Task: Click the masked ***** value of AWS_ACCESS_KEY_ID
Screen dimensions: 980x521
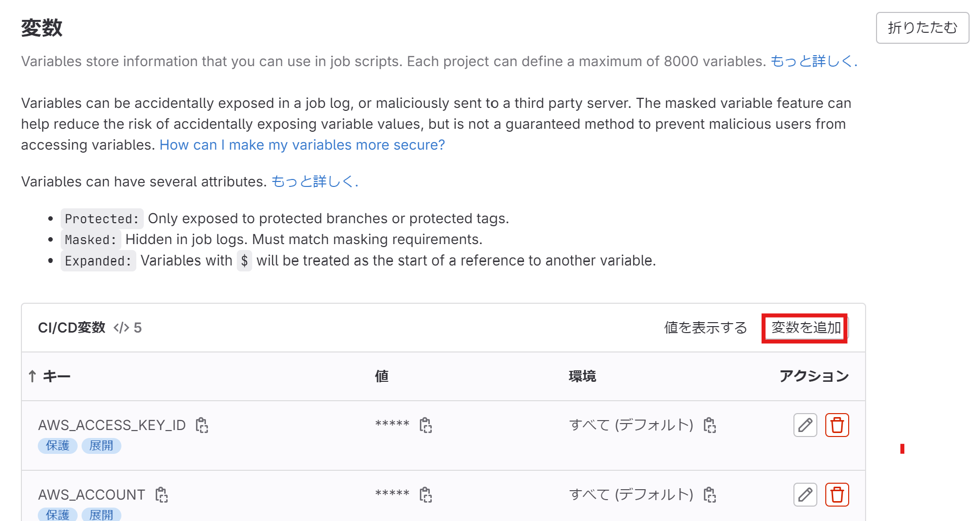Action: click(392, 424)
